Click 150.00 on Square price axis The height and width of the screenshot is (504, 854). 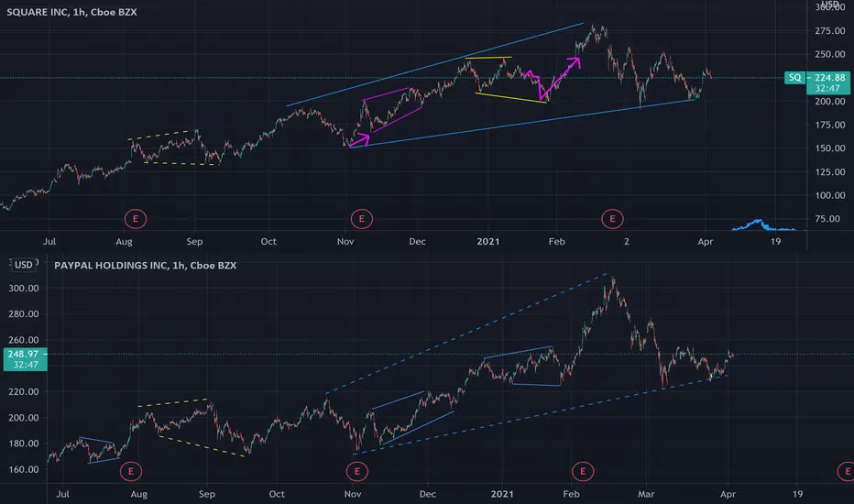[830, 148]
